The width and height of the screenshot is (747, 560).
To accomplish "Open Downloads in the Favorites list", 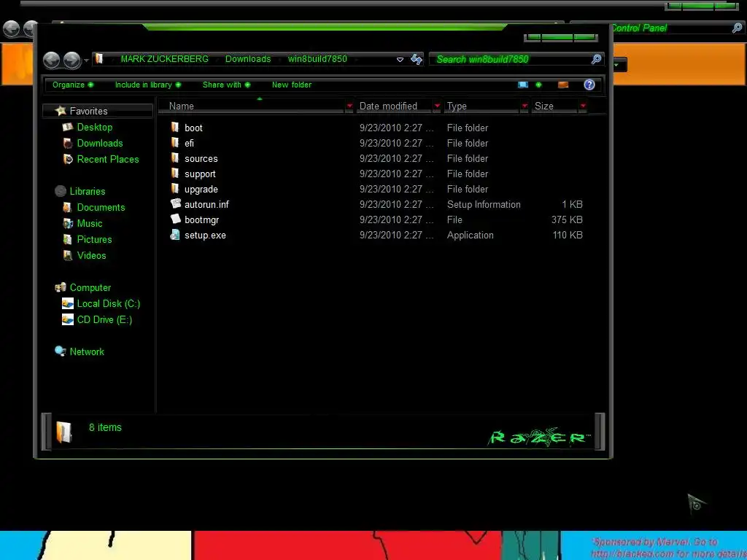I will point(100,144).
